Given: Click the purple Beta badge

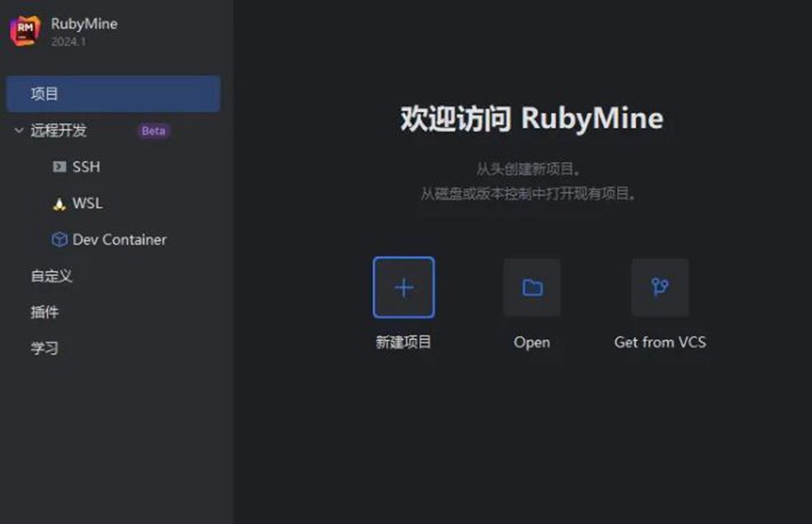Looking at the screenshot, I should (x=154, y=131).
